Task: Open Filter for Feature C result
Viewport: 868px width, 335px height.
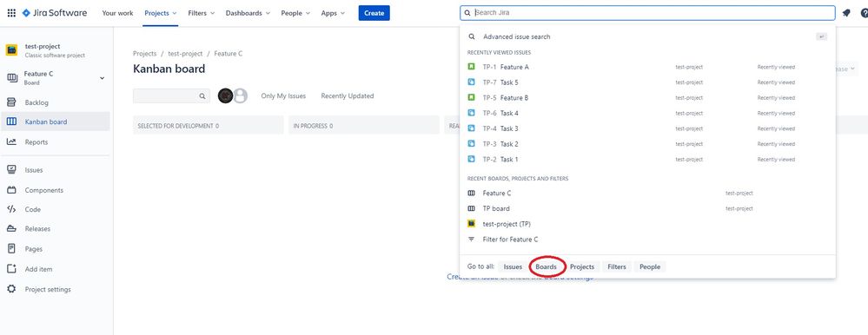Action: click(x=647, y=240)
